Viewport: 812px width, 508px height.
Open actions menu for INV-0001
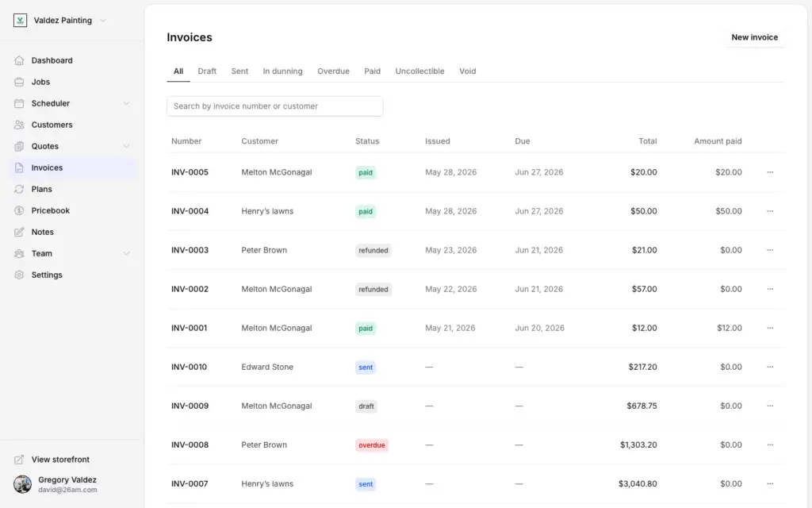point(770,328)
